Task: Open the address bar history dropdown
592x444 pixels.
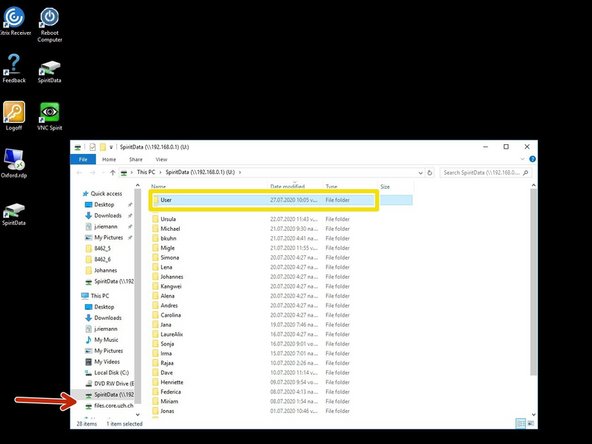Action: pos(421,173)
